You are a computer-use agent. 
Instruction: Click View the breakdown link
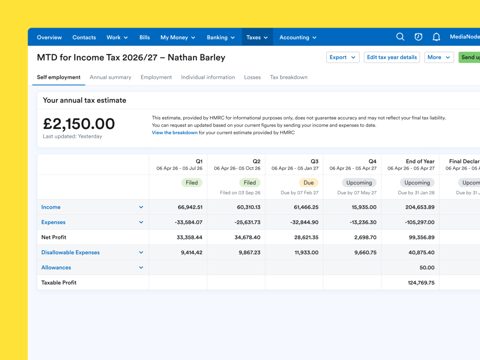tap(175, 133)
